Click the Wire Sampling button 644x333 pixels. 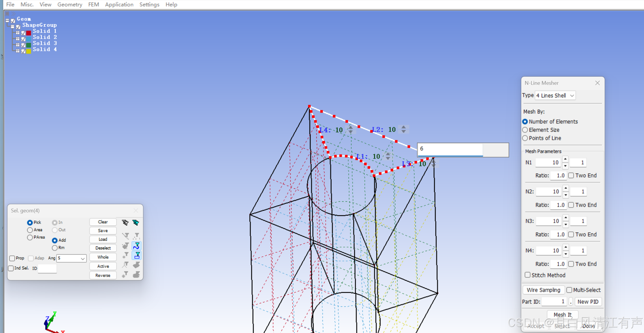[543, 290]
